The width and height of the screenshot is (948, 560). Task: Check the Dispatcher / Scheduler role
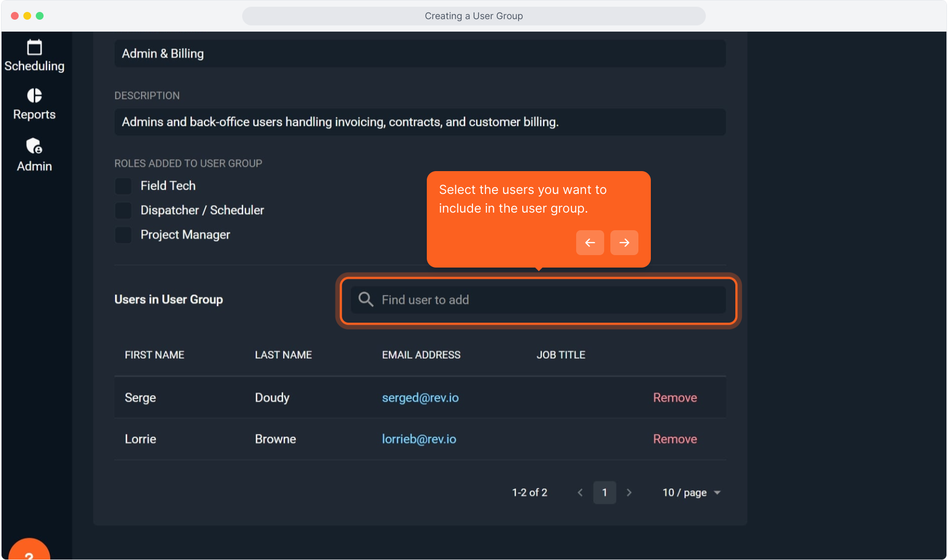click(x=123, y=210)
